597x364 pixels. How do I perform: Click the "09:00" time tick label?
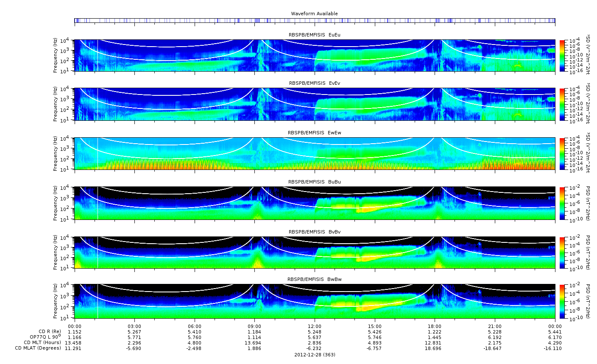[254, 326]
